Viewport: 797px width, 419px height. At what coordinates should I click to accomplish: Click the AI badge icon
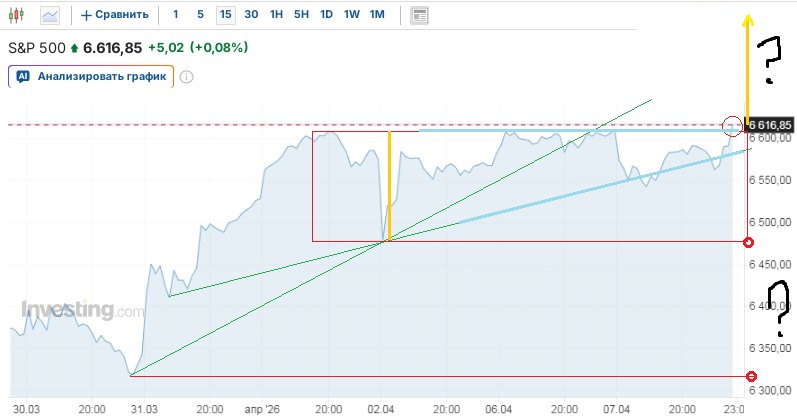23,76
